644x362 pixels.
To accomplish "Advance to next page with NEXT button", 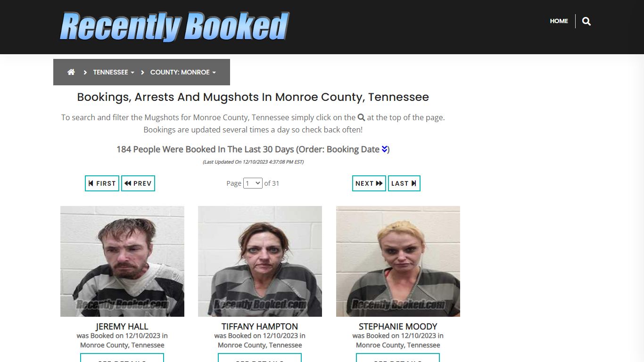I will click(x=369, y=183).
